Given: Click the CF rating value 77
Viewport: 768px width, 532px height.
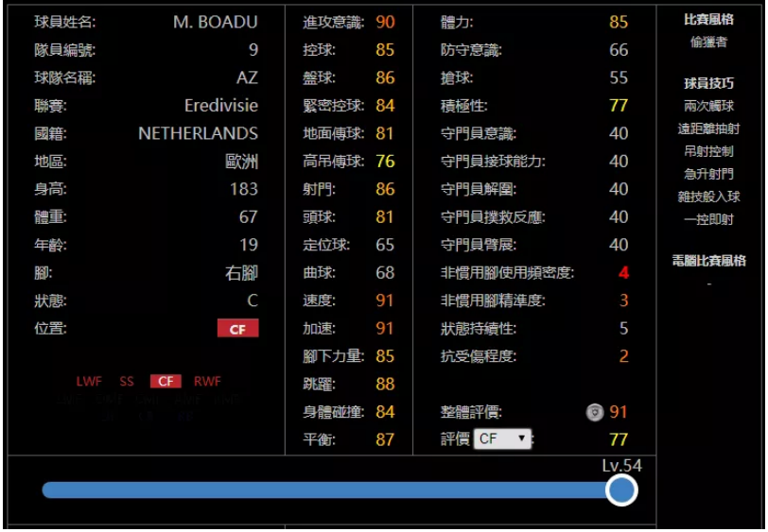Looking at the screenshot, I should click(619, 439).
